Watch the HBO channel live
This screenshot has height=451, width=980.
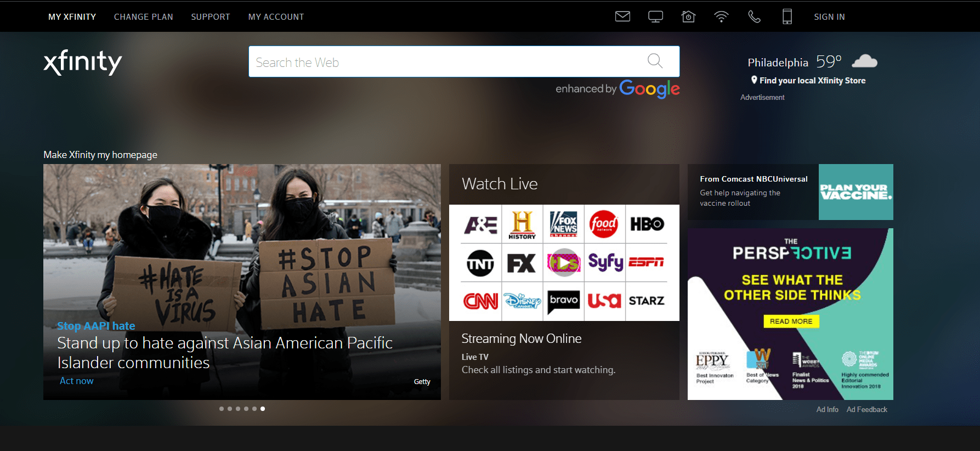(x=647, y=224)
